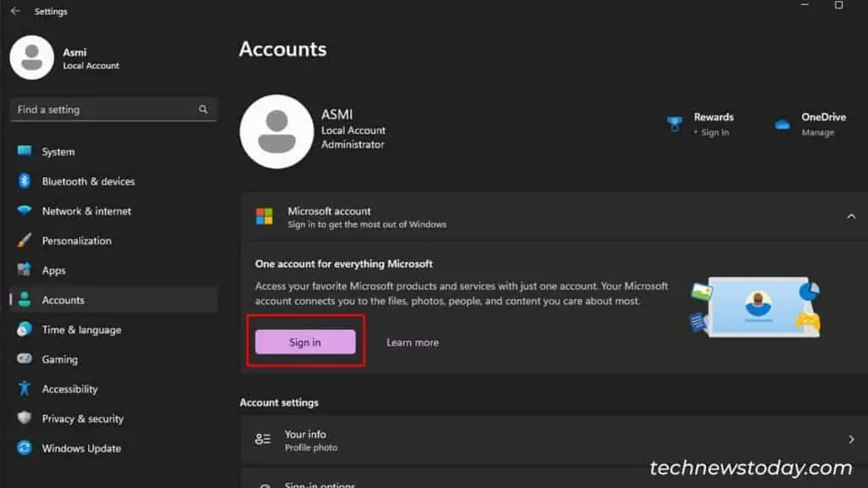Click the Network & internet globe icon
Screen dimensions: 868x488
(x=24, y=210)
